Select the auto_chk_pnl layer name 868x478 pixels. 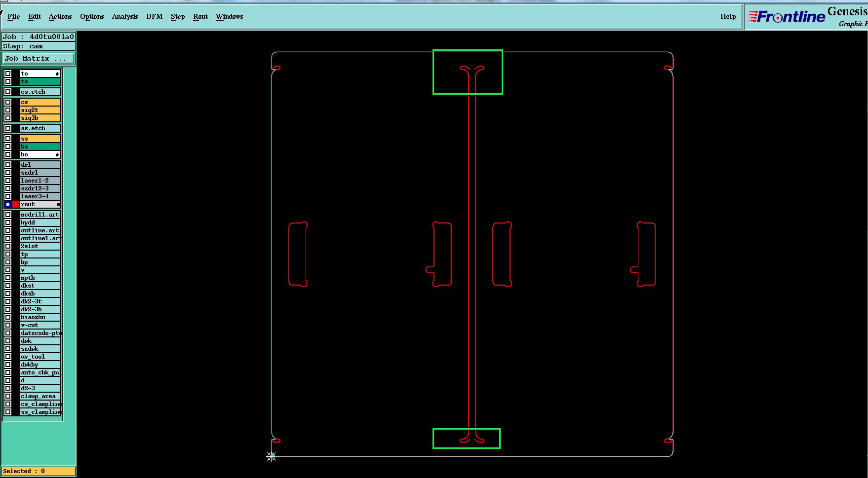(x=40, y=372)
